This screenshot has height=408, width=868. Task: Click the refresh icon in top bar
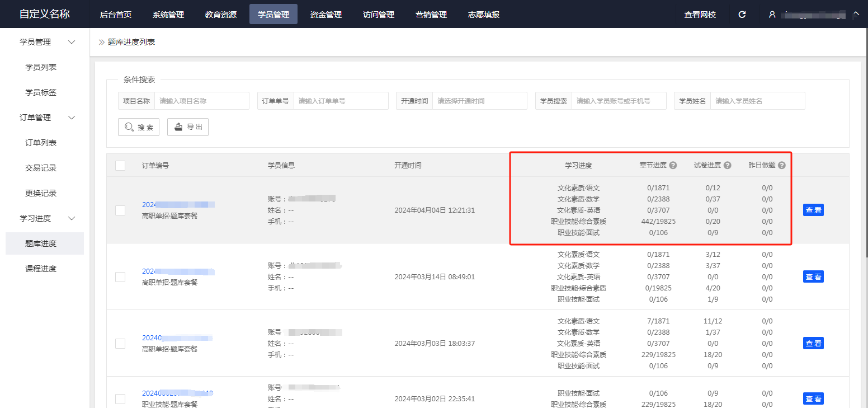(742, 15)
